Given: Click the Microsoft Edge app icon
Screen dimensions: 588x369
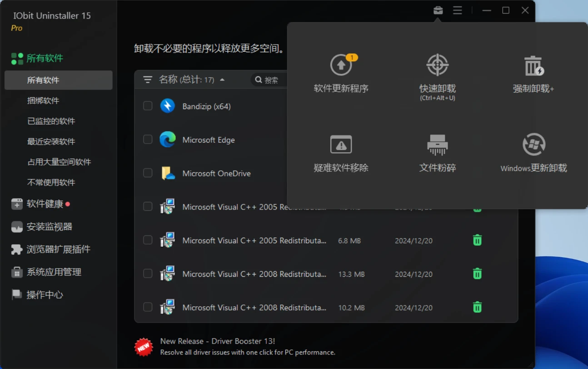Looking at the screenshot, I should pos(168,140).
